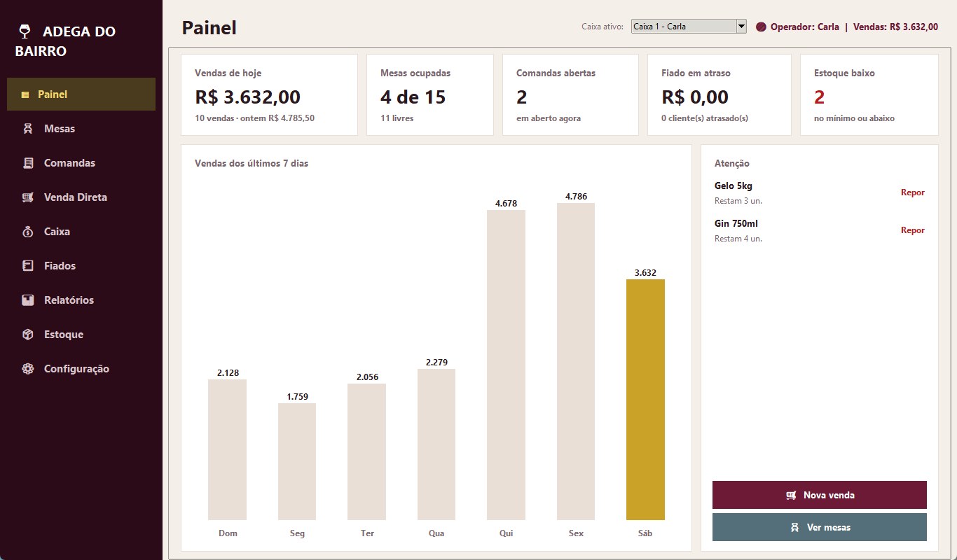Click the Operador: Carla status text

coord(805,27)
